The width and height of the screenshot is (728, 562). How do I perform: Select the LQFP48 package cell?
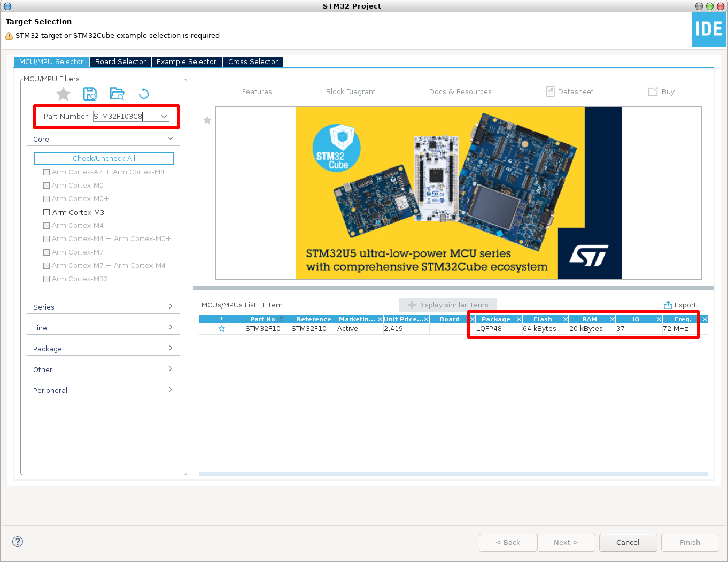(x=498, y=329)
